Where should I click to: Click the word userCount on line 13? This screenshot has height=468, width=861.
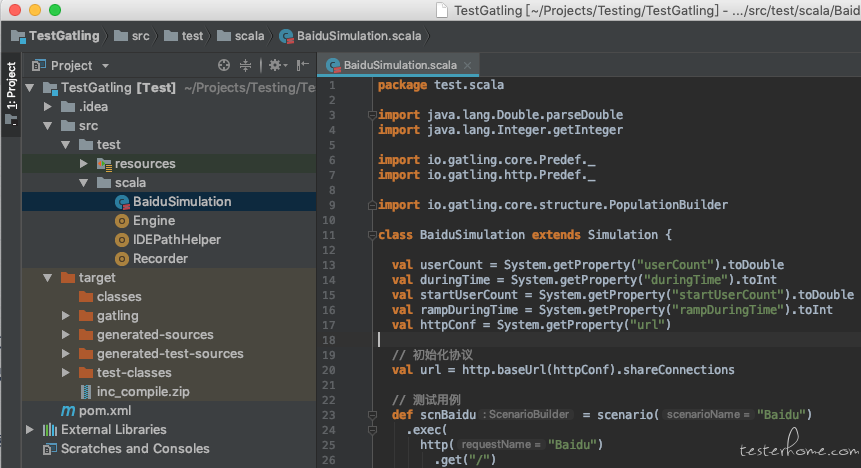[451, 265]
